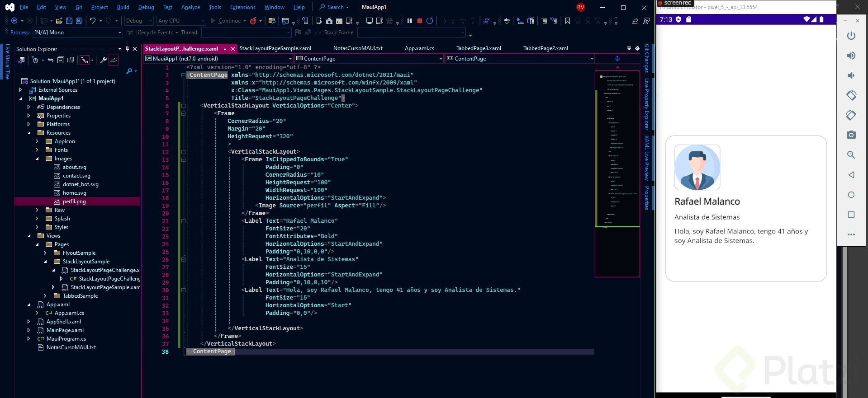The height and width of the screenshot is (398, 868).
Task: Click the code minimap scrollbar overview
Action: point(617,149)
